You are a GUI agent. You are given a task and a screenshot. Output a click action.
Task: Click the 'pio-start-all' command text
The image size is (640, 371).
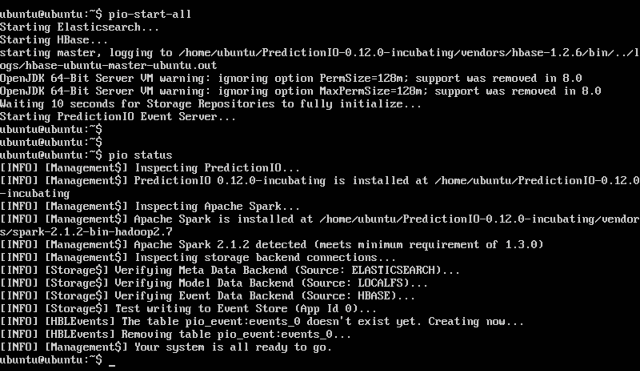[x=150, y=14]
